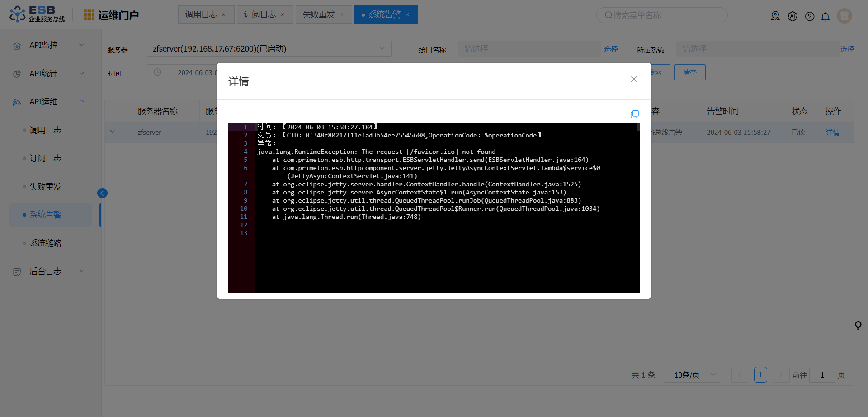Click the 清空 clear button
This screenshot has width=868, height=417.
[x=689, y=72]
